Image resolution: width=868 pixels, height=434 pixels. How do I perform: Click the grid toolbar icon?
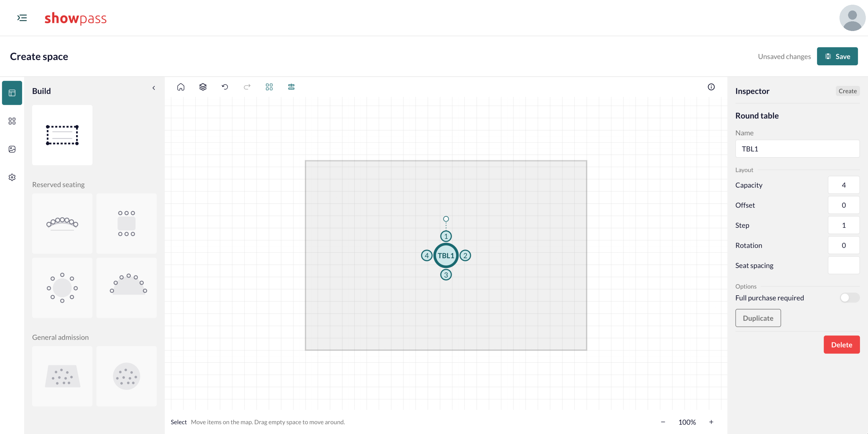[269, 87]
